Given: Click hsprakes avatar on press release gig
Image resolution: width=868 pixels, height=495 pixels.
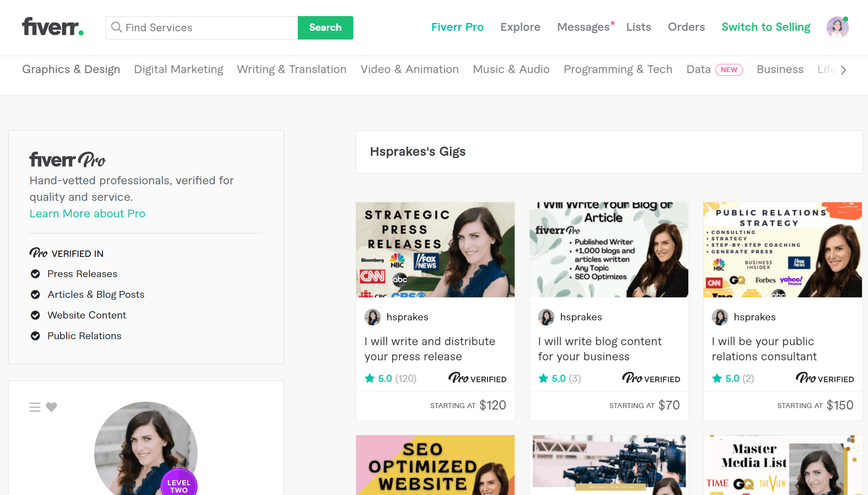Looking at the screenshot, I should point(373,317).
